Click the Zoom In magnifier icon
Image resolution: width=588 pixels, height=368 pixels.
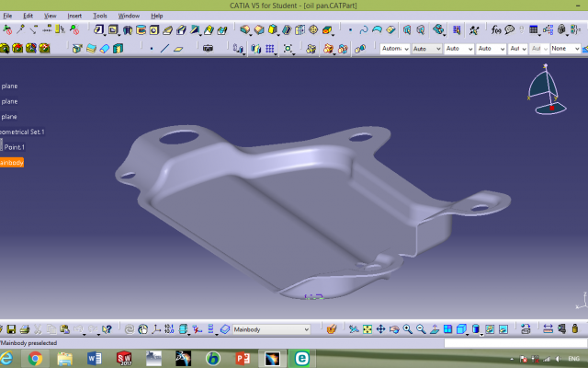click(408, 329)
